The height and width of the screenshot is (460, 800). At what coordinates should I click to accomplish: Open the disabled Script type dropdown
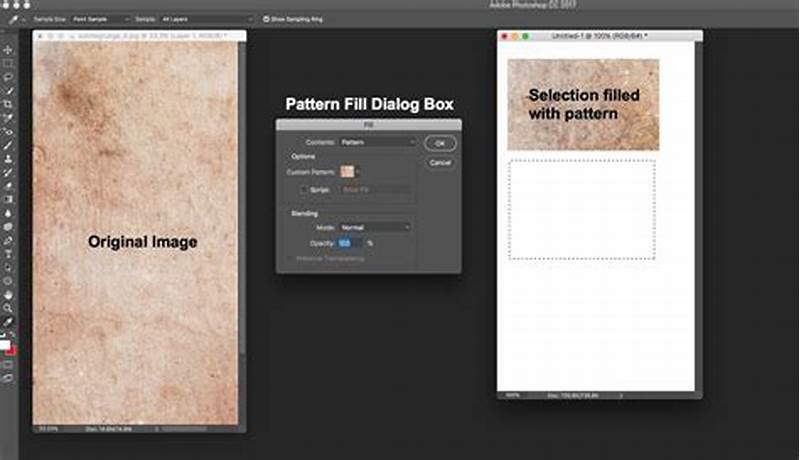coord(376,190)
